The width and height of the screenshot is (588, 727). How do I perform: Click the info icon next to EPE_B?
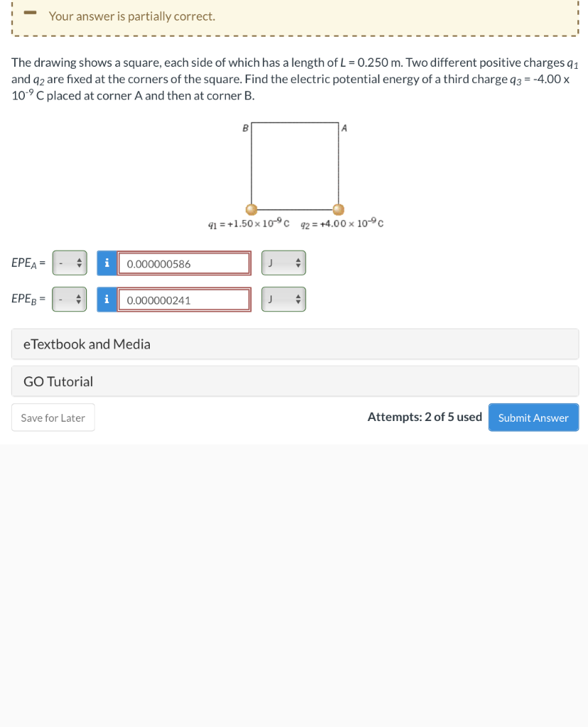107,299
